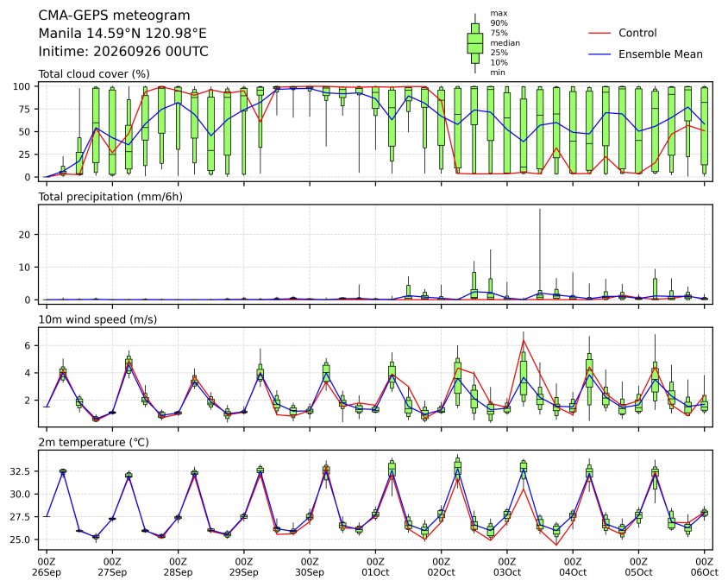Click the blue Ensemble Mean legend line
This screenshot has height=587, width=728.
click(599, 54)
